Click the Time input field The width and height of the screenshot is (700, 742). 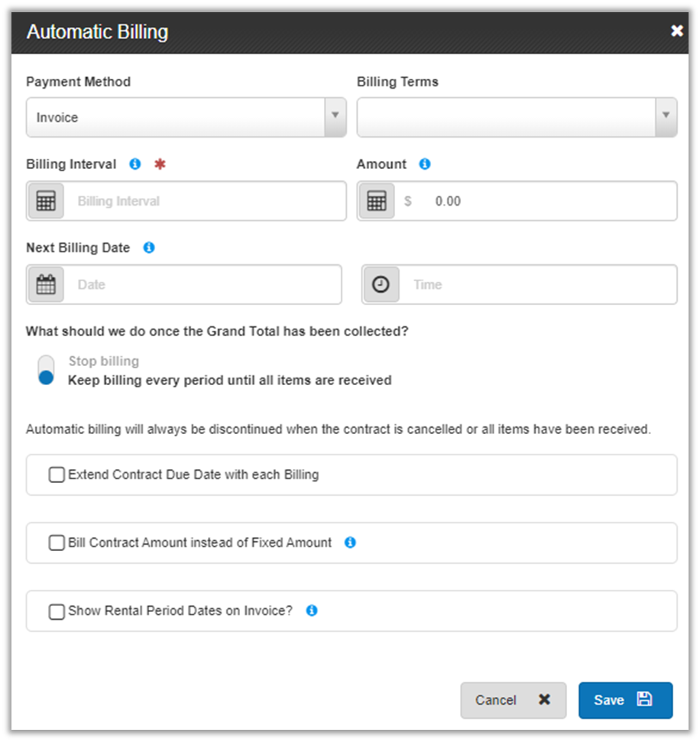(x=539, y=285)
